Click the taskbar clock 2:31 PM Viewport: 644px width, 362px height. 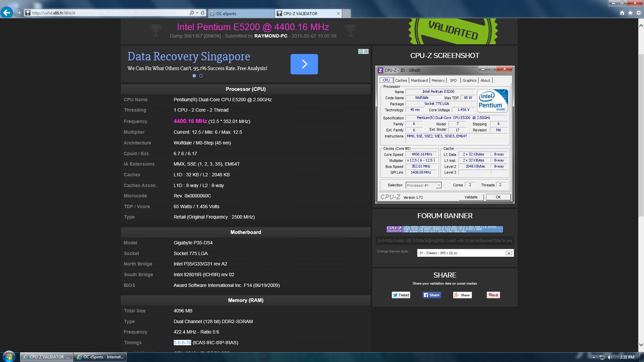pos(627,357)
